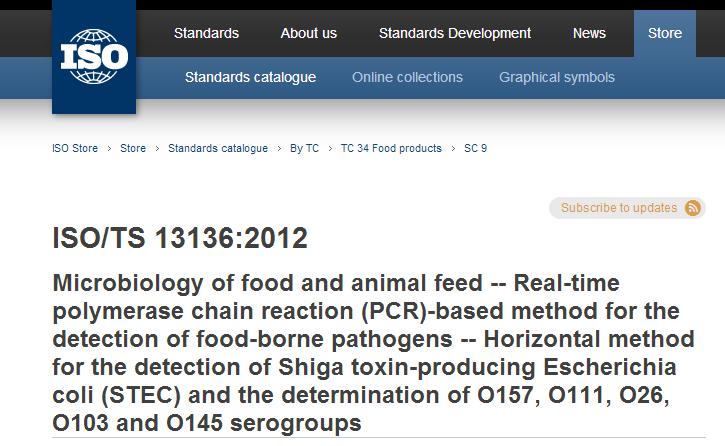
Task: Click the orange RSS feed icon
Action: coord(692,208)
